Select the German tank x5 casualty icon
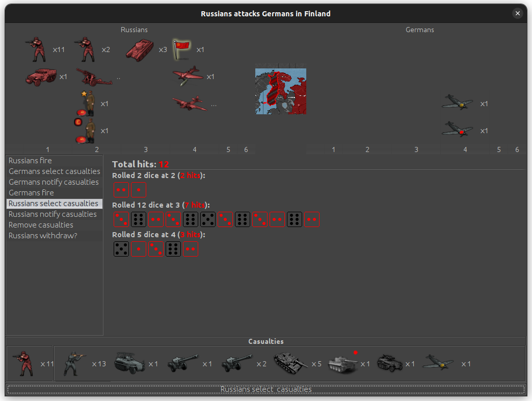The image size is (532, 401). point(290,364)
